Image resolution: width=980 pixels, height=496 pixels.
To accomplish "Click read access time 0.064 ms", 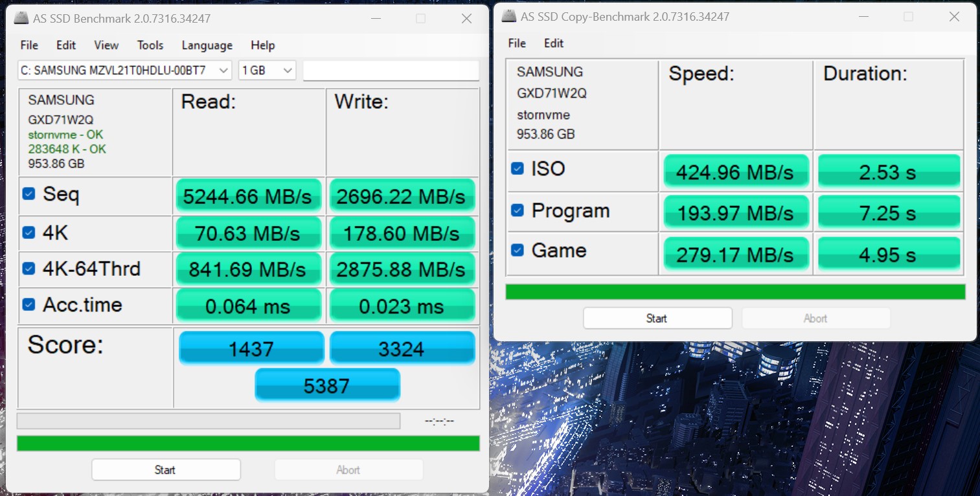I will point(249,306).
